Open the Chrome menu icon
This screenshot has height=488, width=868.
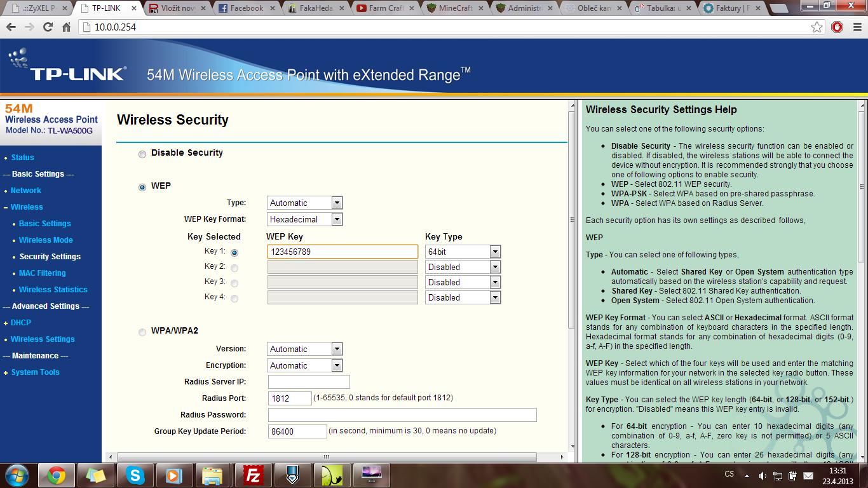[x=856, y=27]
